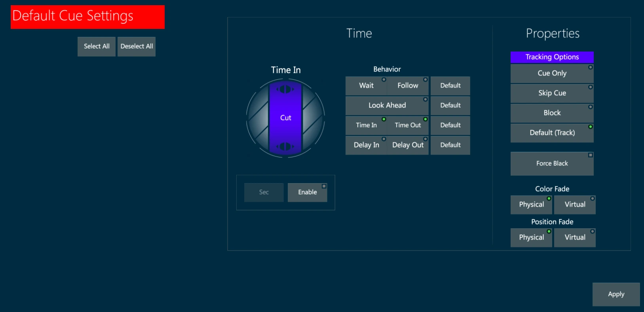Choose Deselect All
This screenshot has width=644, height=312.
click(x=137, y=46)
